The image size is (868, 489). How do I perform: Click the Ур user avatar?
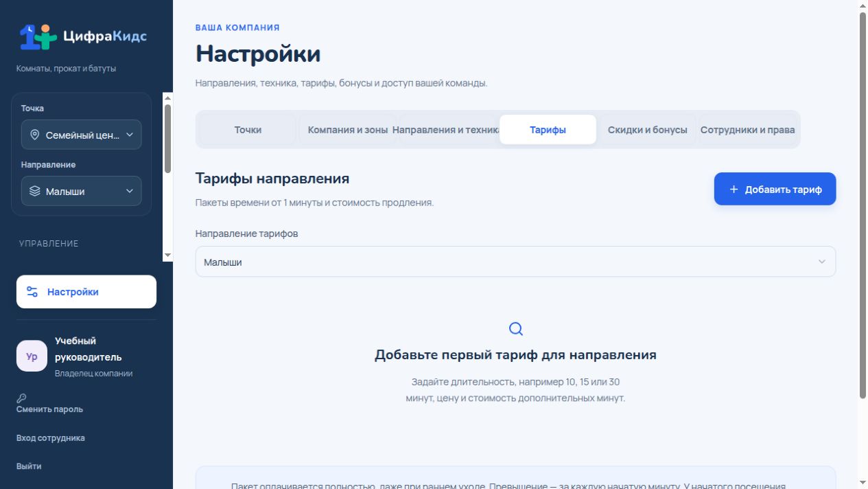point(32,356)
